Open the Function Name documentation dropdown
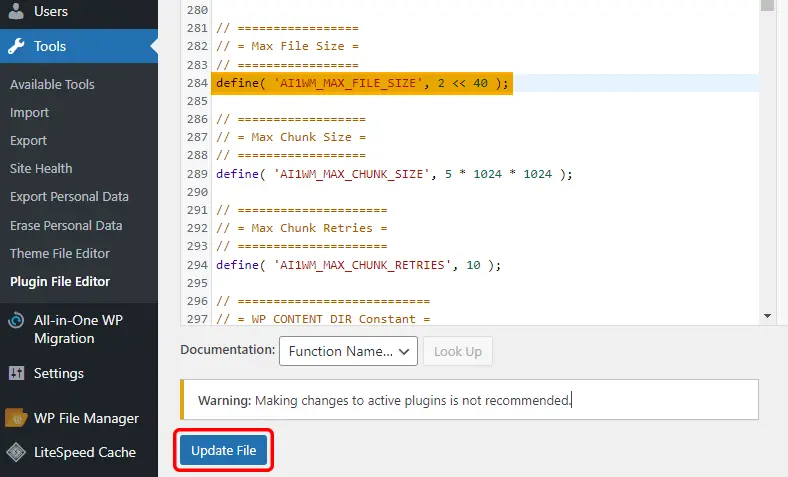Viewport: 788px width, 477px height. pyautogui.click(x=348, y=351)
